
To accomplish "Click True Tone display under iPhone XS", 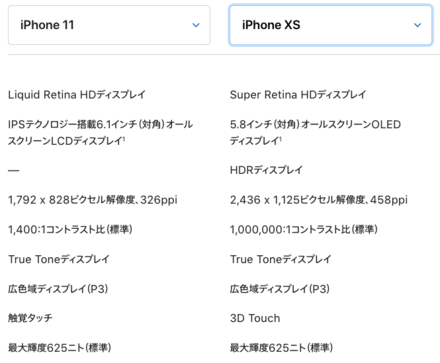I will pyautogui.click(x=280, y=259).
